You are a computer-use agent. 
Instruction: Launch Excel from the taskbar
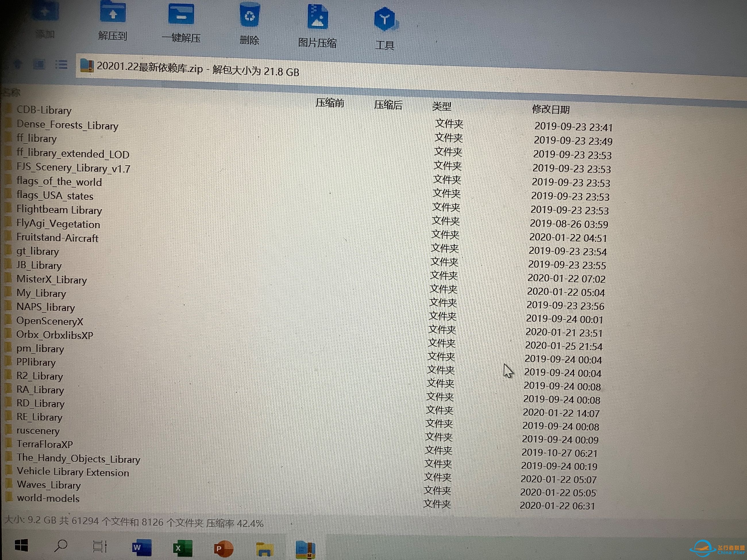click(x=183, y=548)
